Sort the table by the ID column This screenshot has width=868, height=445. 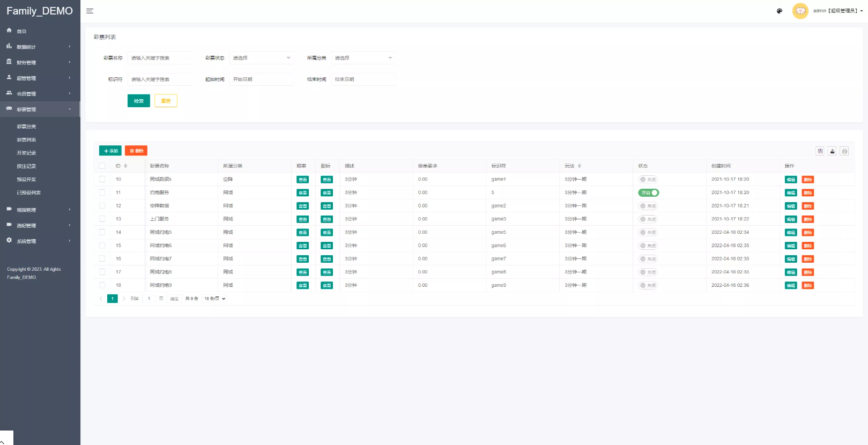125,166
